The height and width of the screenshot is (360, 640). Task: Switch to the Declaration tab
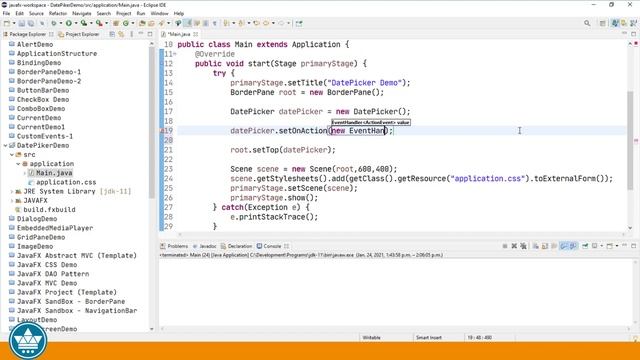coord(236,246)
